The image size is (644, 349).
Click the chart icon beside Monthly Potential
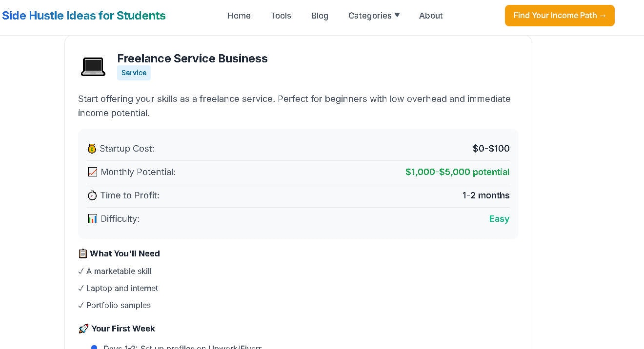92,172
